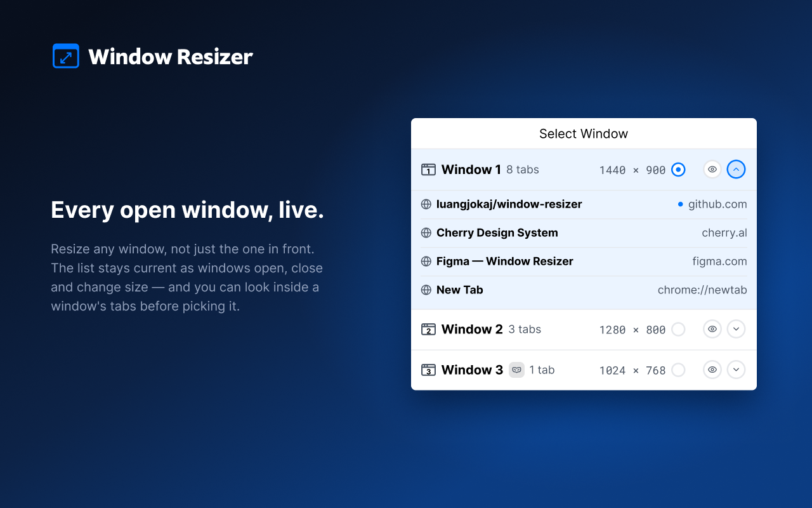Click the figma.com domain label
Viewport: 812px width, 508px height.
720,262
